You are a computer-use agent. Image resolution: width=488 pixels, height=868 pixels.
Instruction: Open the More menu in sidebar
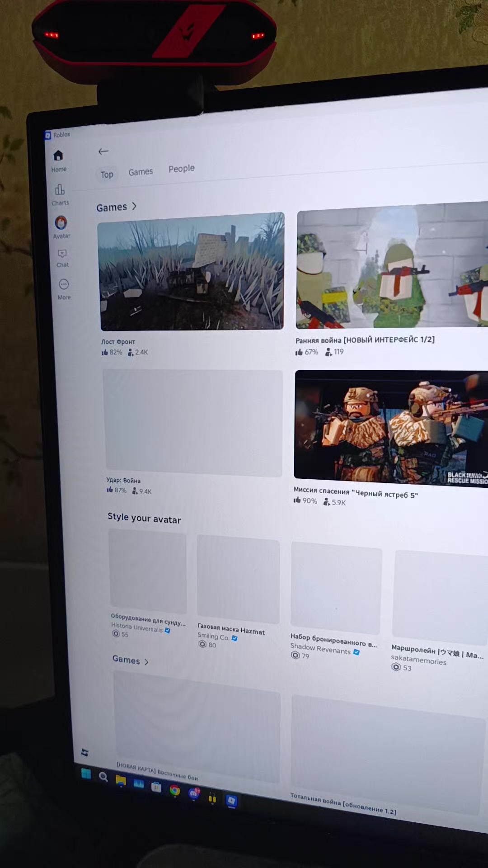tap(64, 289)
